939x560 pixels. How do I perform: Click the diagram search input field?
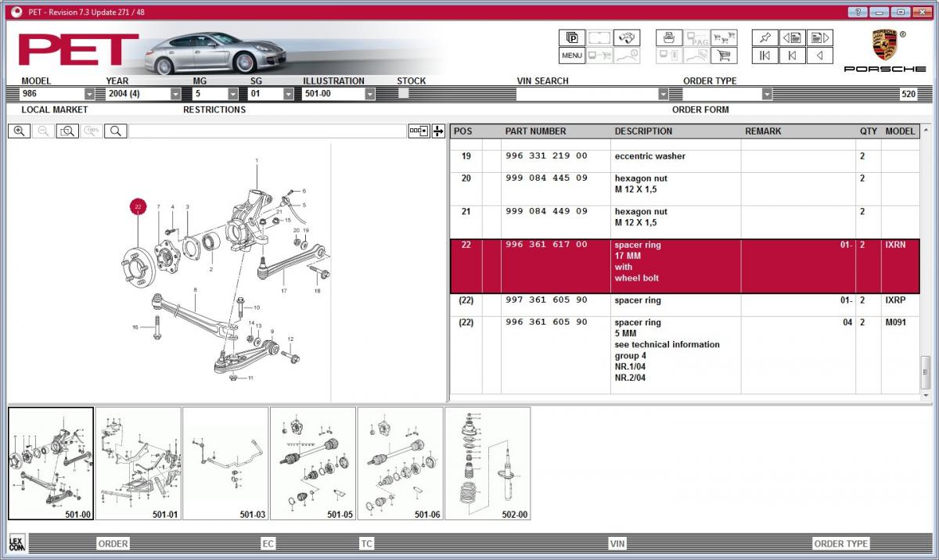point(266,131)
